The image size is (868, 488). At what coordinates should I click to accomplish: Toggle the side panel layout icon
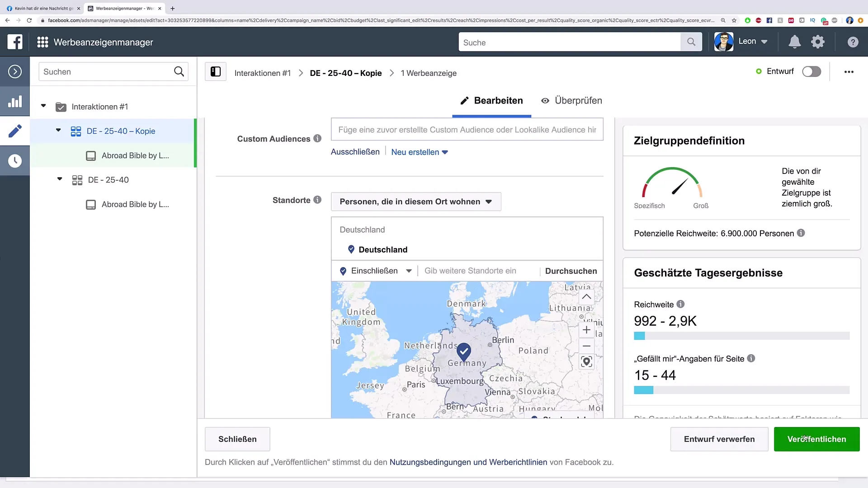[x=216, y=72]
